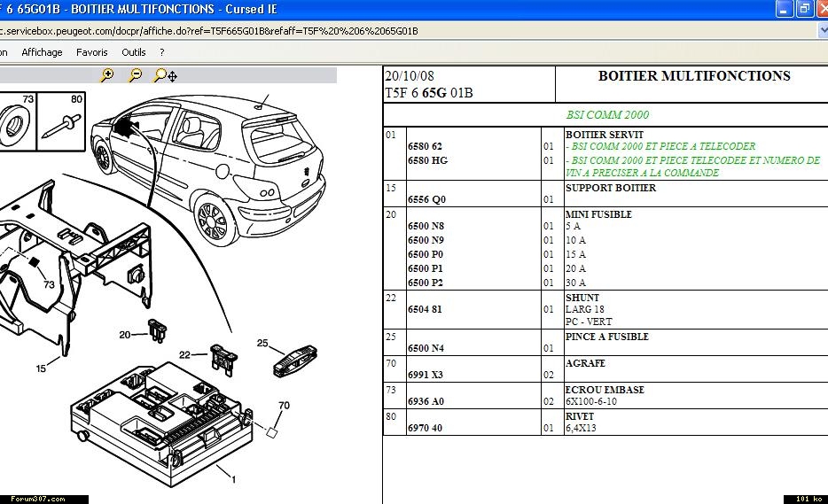Screen dimensions: 828x504
Task: Click the zoom in magnifier icon
Action: [107, 75]
